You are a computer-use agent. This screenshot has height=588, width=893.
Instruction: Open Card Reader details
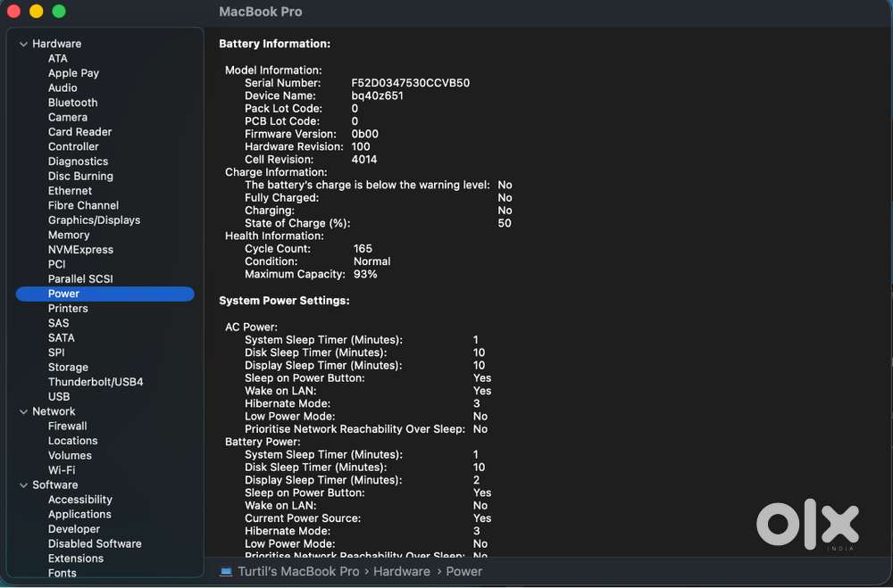click(79, 132)
